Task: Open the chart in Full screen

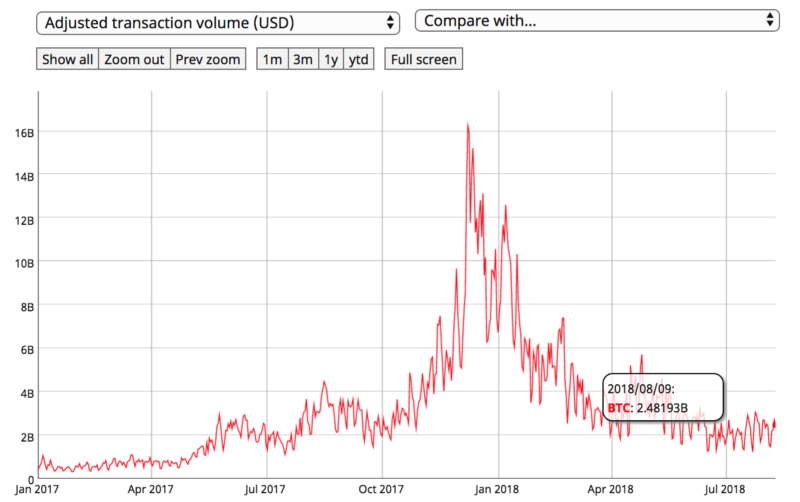Action: click(423, 59)
